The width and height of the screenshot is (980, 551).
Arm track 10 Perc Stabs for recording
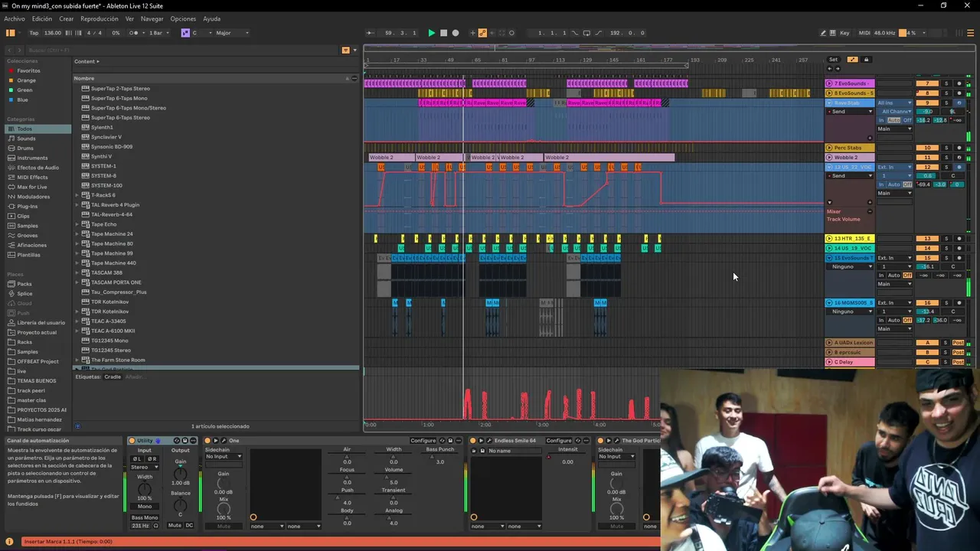click(959, 148)
